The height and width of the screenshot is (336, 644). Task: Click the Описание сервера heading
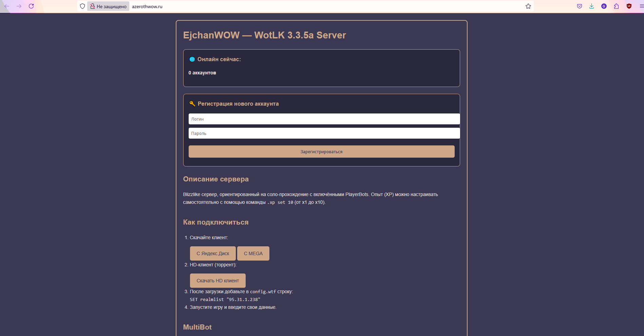[216, 179]
